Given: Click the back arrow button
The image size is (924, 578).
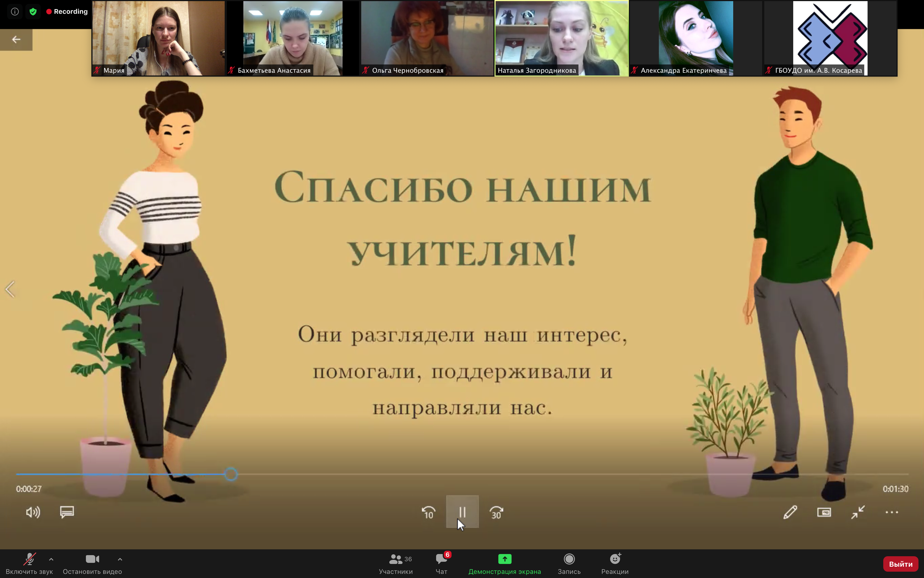Looking at the screenshot, I should point(16,39).
